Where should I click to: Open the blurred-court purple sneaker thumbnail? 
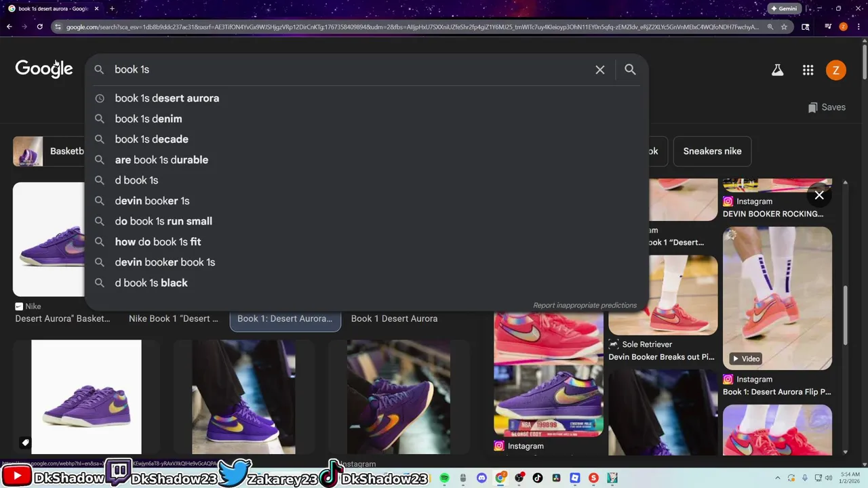(399, 397)
